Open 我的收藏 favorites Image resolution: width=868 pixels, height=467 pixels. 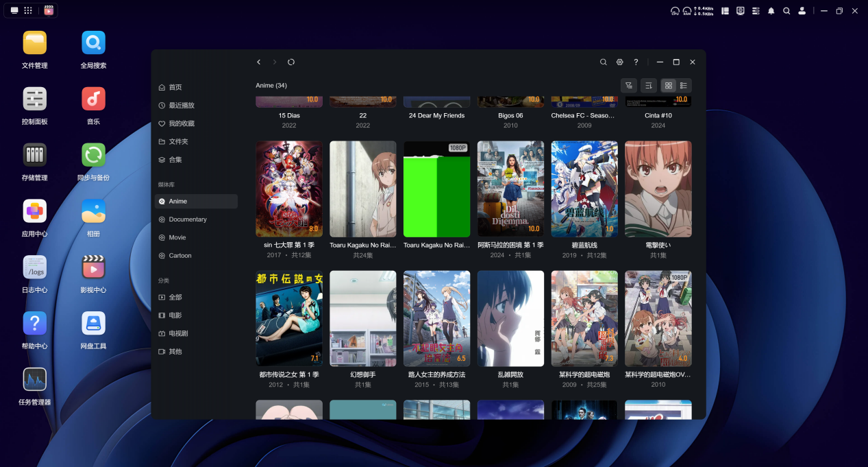tap(196, 123)
